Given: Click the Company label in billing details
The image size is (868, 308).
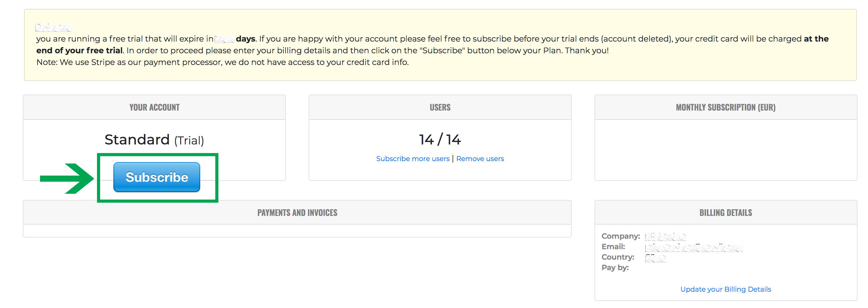Looking at the screenshot, I should coord(620,236).
